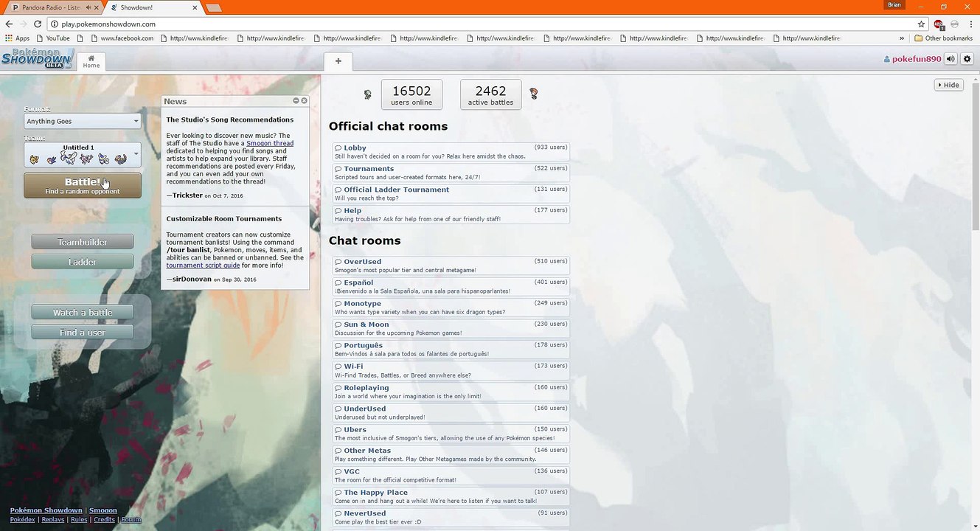Mute sound with the speaker icon
This screenshot has width=980, height=531.
(x=951, y=59)
